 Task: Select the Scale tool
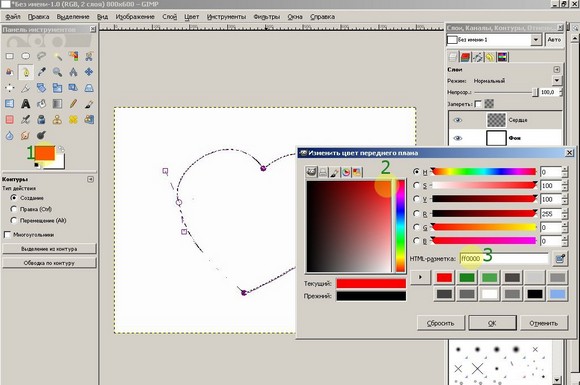(x=57, y=88)
